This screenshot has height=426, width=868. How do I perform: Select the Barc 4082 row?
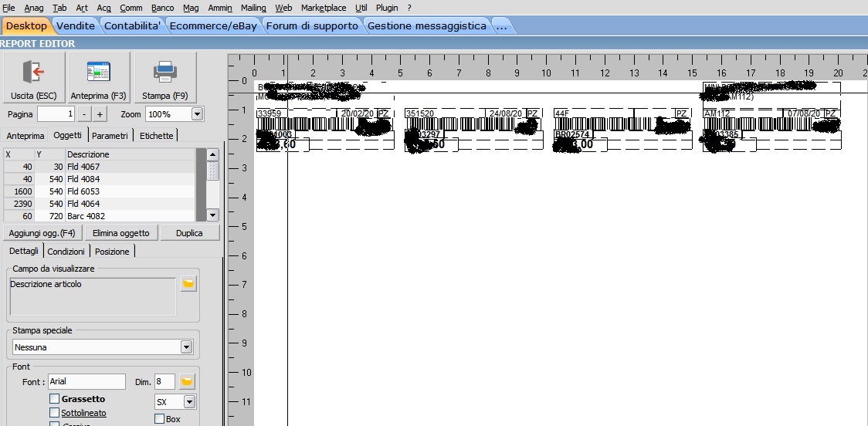pos(100,216)
